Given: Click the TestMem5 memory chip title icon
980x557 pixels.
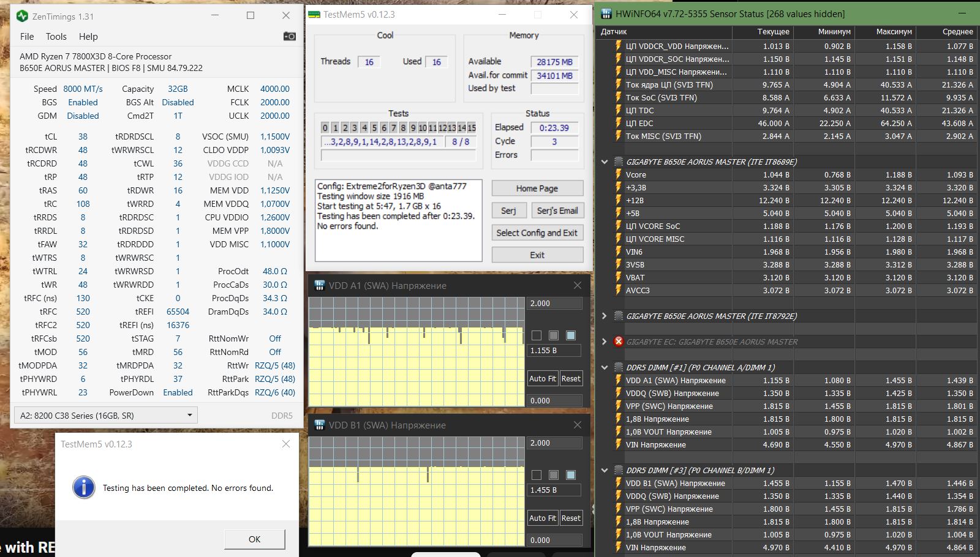Looking at the screenshot, I should tap(314, 15).
